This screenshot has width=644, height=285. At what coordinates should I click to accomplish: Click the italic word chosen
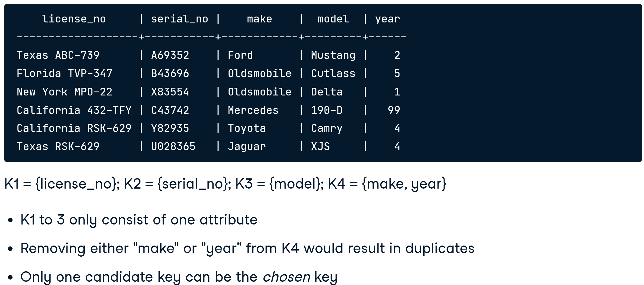tap(286, 277)
